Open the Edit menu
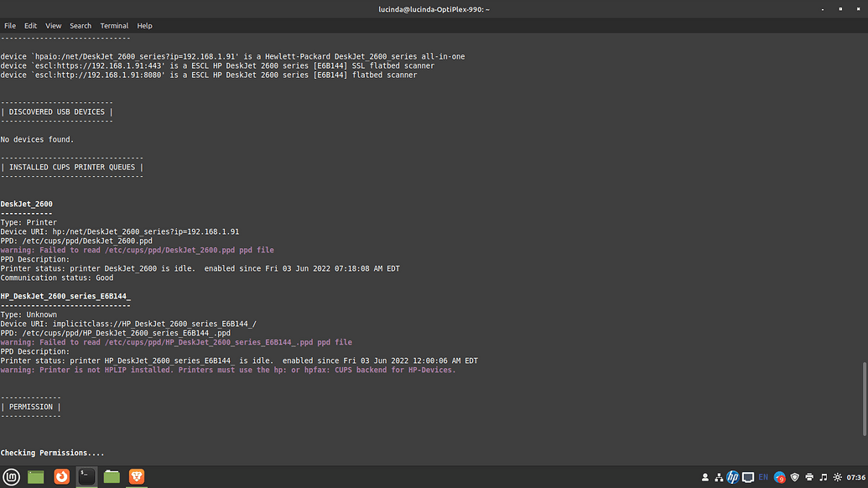 (x=30, y=26)
